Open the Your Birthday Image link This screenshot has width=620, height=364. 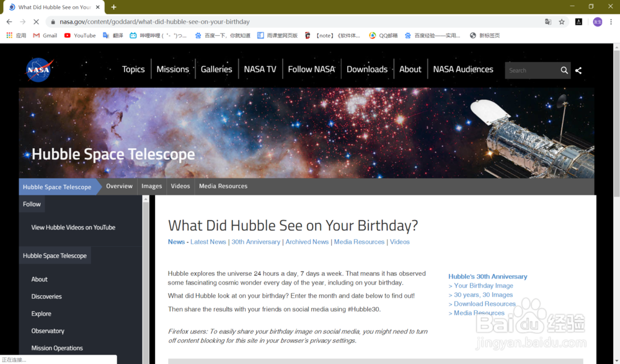[483, 286]
